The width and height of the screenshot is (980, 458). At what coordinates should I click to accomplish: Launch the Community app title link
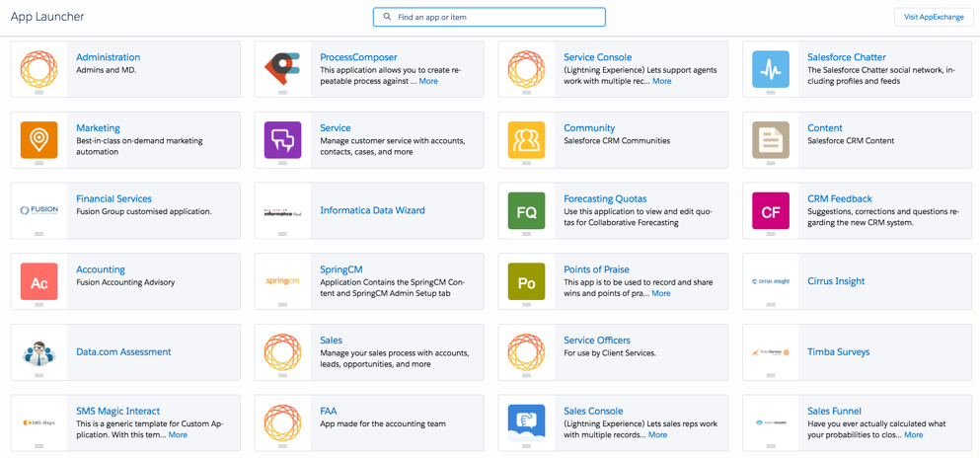coord(589,128)
